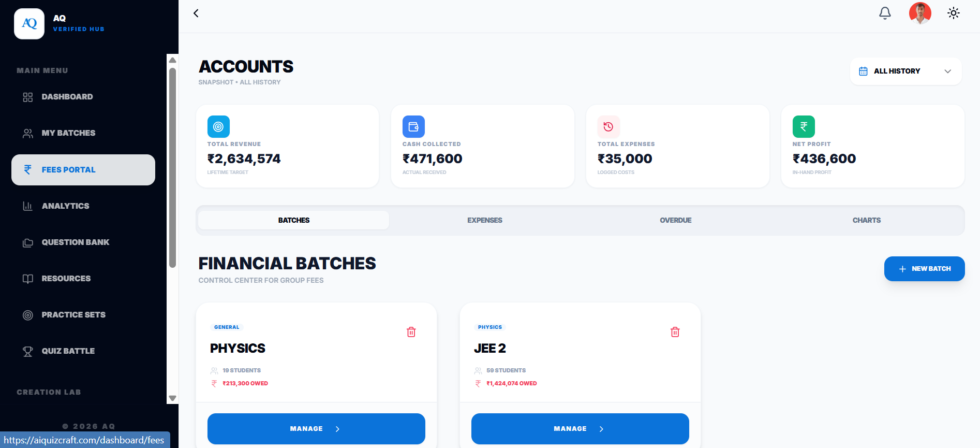The image size is (980, 448).
Task: Open Question Bank in the sidebar
Action: coord(83,242)
